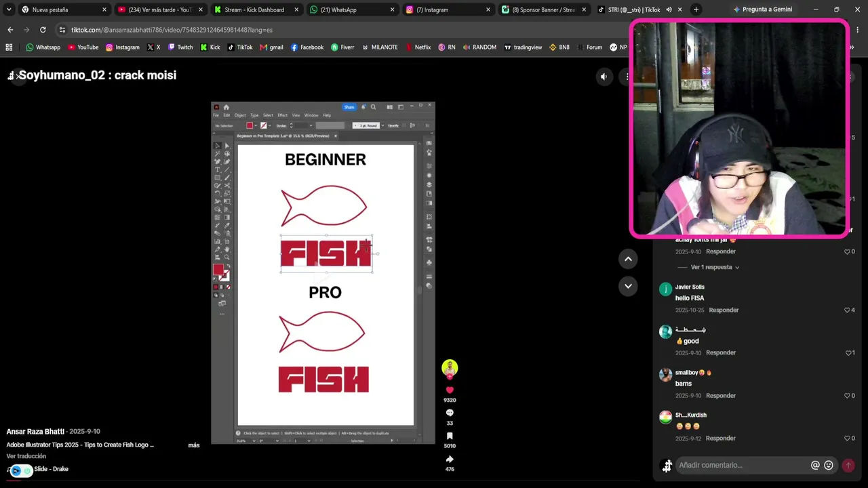Viewport: 868px width, 488px height.
Task: Open the RANDOM bookmark
Action: [479, 47]
